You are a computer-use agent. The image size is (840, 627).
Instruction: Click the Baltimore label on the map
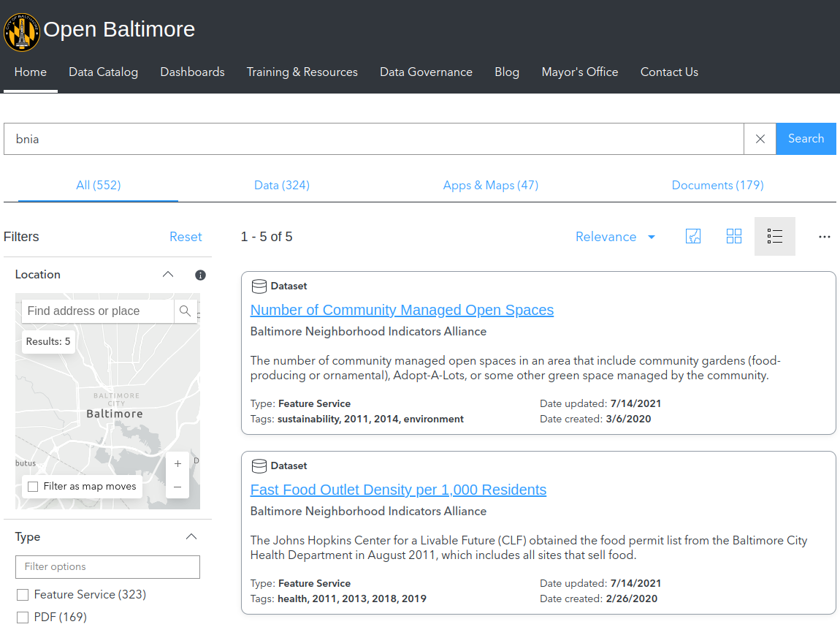pos(115,414)
